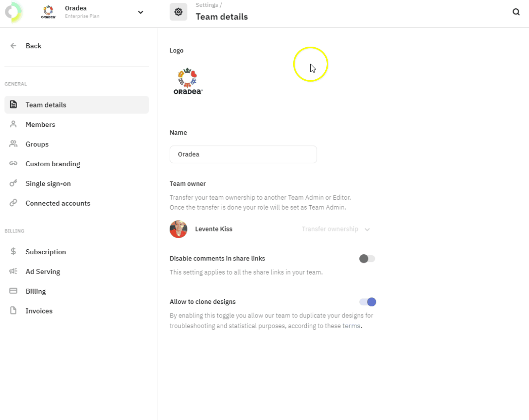Image resolution: width=529 pixels, height=420 pixels.
Task: Click the Oradea team logo image
Action: tap(188, 81)
